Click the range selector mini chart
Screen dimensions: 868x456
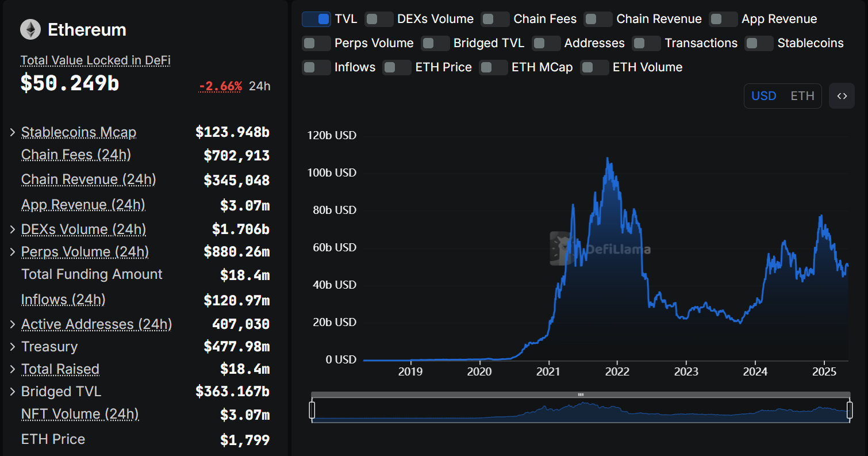pos(581,412)
